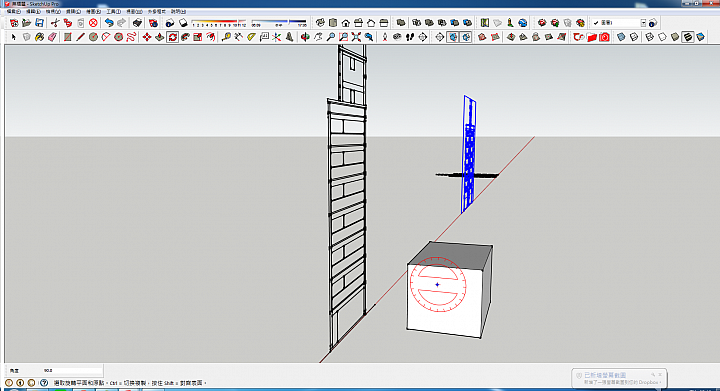720x391 pixels.
Task: Toggle X-ray face style
Action: coord(620,37)
